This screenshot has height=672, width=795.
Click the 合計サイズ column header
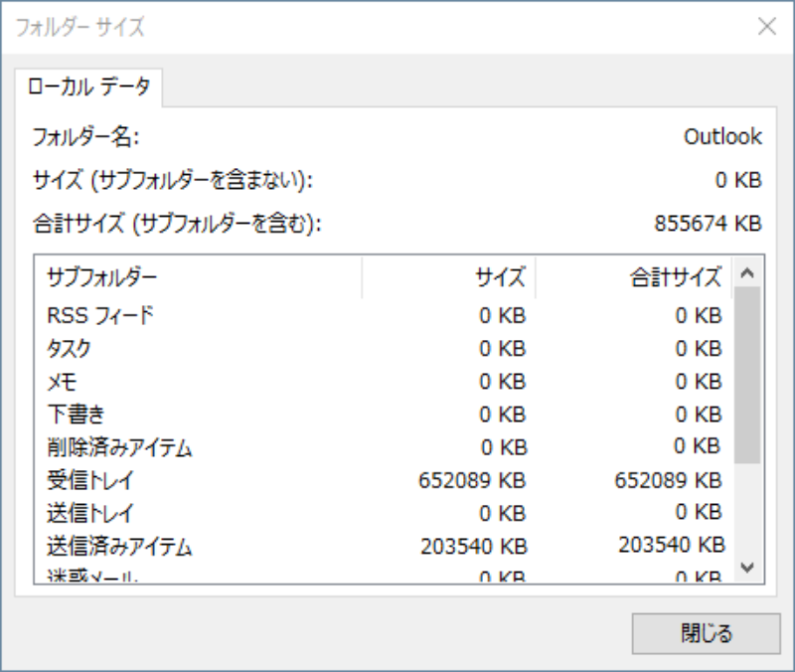tap(634, 277)
